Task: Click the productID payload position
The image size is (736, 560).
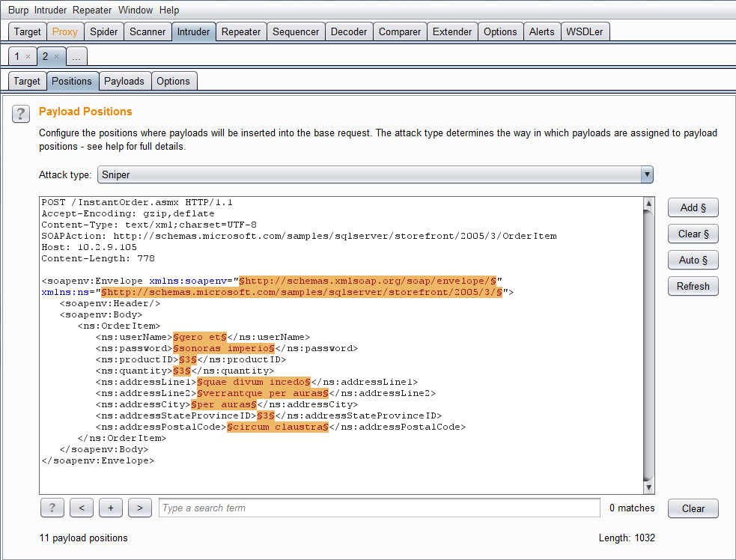Action: [188, 359]
